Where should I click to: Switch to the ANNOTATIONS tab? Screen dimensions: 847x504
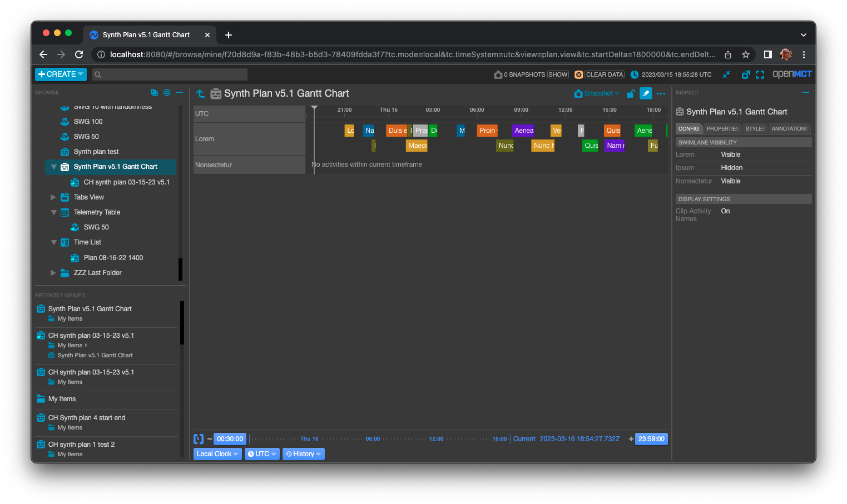(789, 128)
